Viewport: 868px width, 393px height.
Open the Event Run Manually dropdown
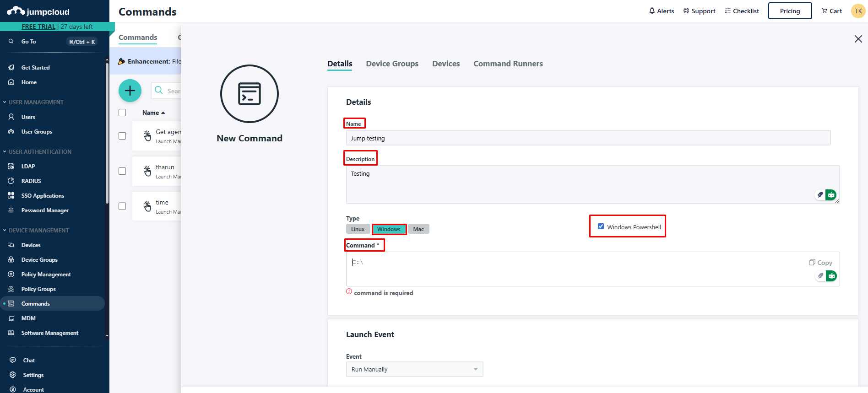click(x=415, y=369)
